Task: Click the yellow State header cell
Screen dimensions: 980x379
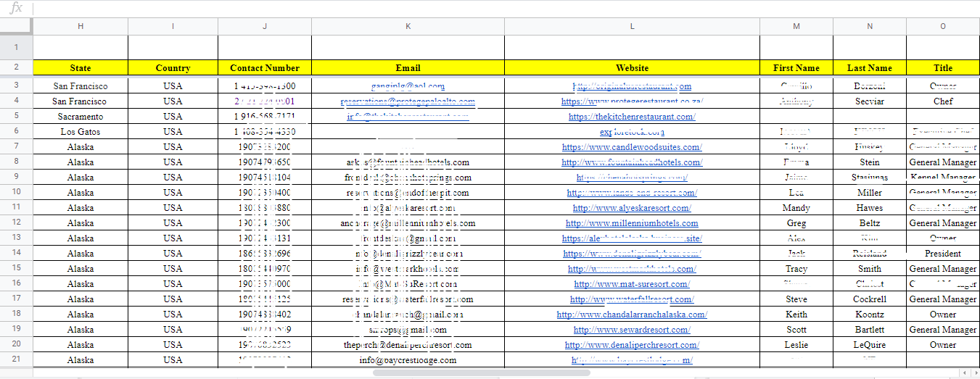Action: coord(81,67)
